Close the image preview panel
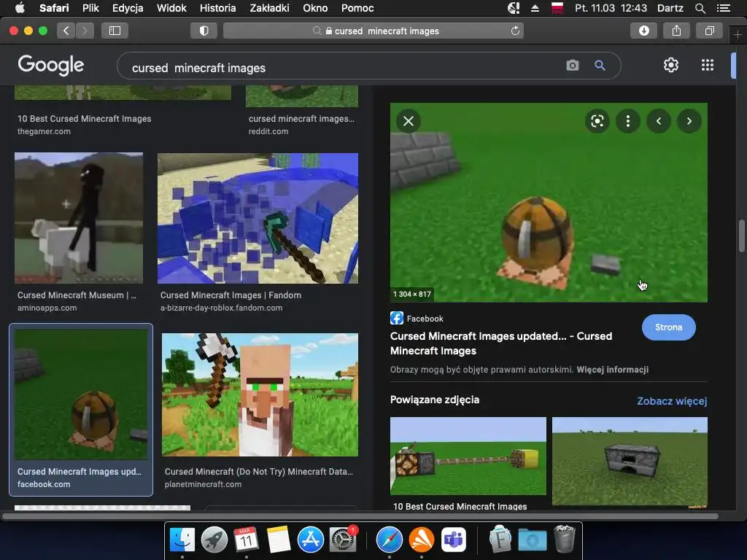 (x=409, y=121)
